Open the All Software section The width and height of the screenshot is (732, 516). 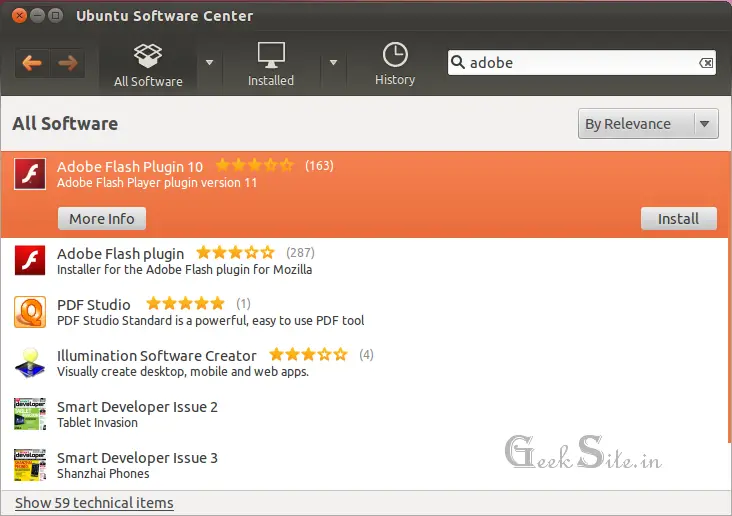pyautogui.click(x=148, y=65)
